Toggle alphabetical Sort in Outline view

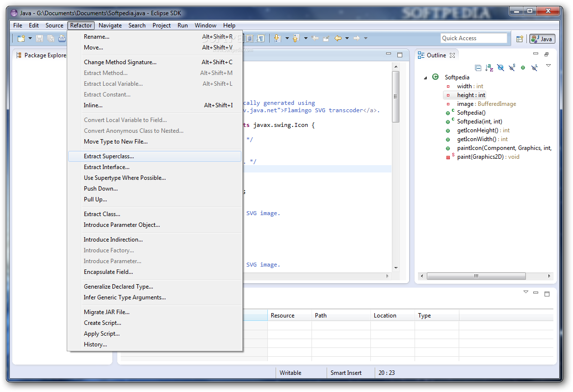(489, 68)
